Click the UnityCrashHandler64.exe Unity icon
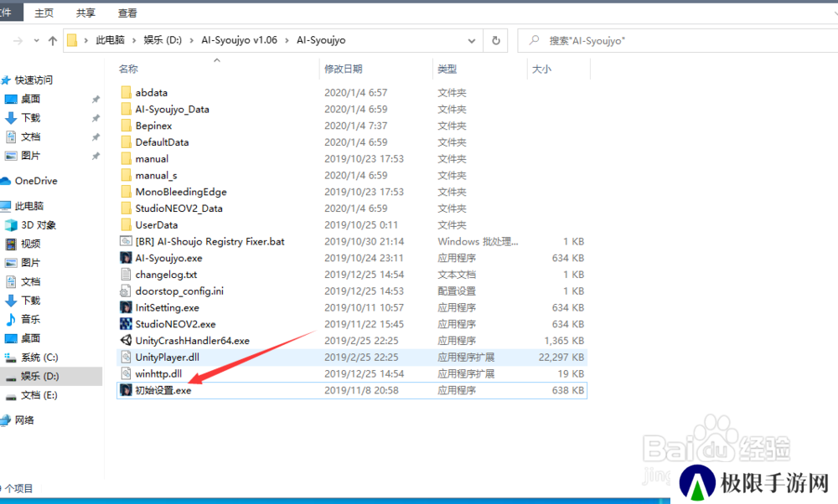The width and height of the screenshot is (838, 504). (x=127, y=341)
